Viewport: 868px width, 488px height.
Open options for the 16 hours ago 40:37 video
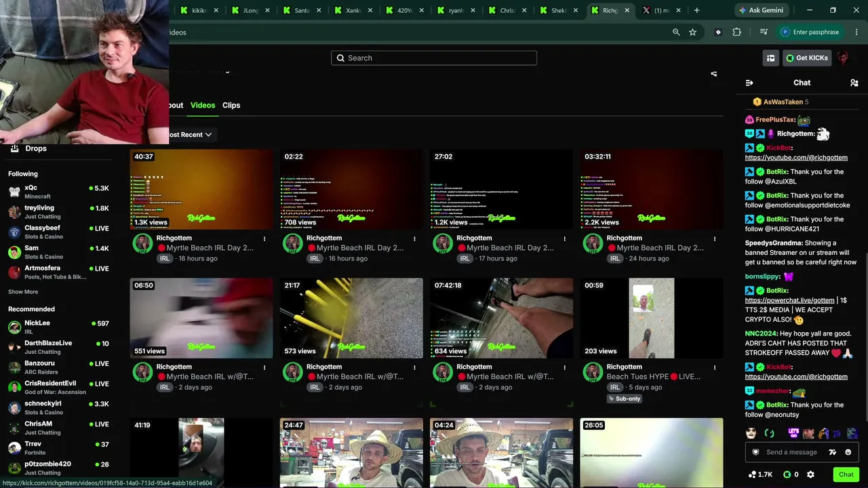click(264, 239)
